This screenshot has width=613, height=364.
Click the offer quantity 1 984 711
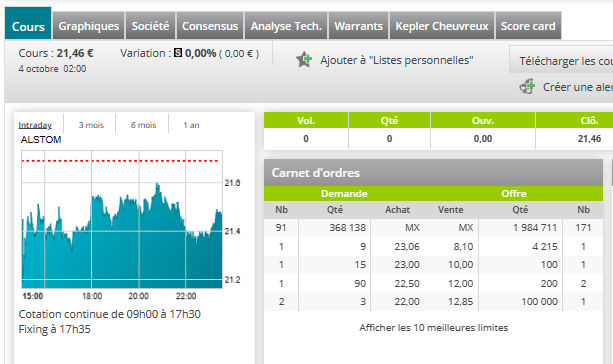tap(535, 228)
